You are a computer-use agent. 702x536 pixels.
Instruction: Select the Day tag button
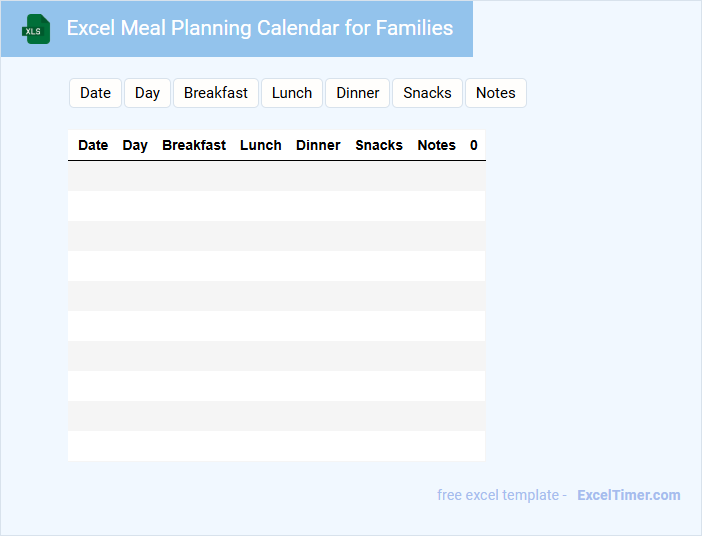coord(147,93)
